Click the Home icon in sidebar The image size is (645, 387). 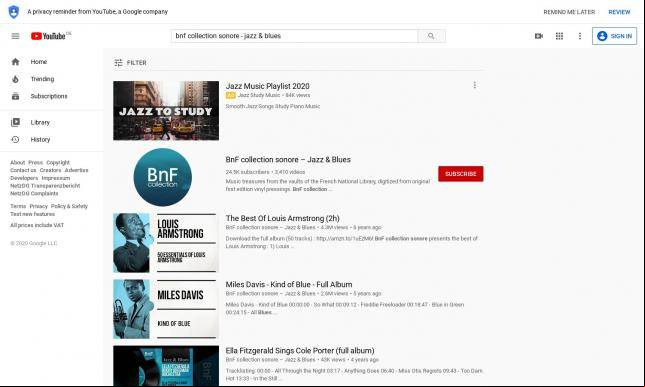point(15,62)
